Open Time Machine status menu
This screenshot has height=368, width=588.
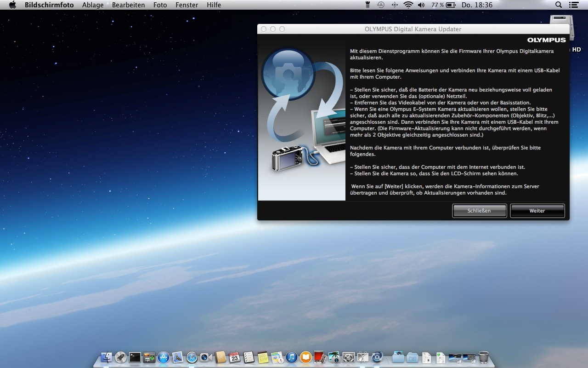pos(381,5)
